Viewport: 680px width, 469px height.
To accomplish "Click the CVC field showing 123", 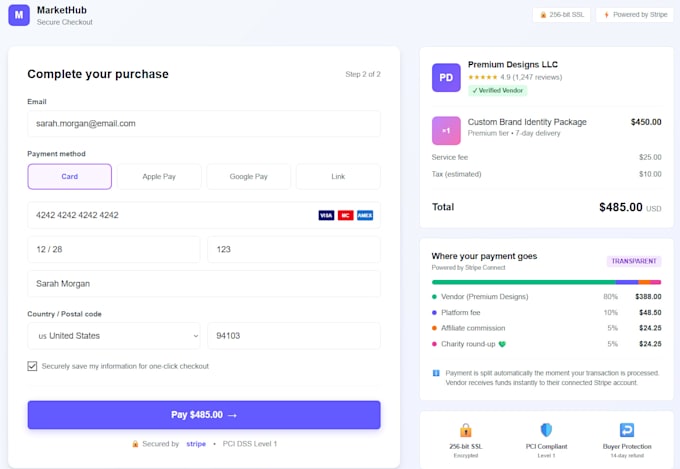I will click(x=294, y=249).
